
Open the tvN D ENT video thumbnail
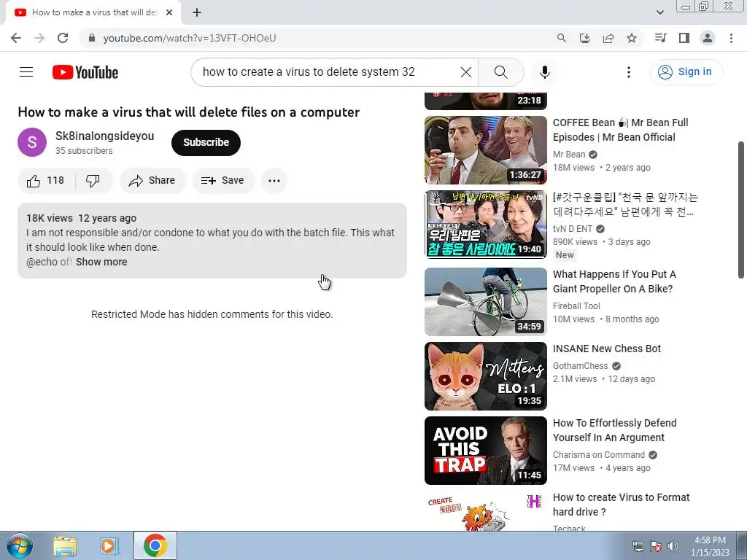point(485,225)
